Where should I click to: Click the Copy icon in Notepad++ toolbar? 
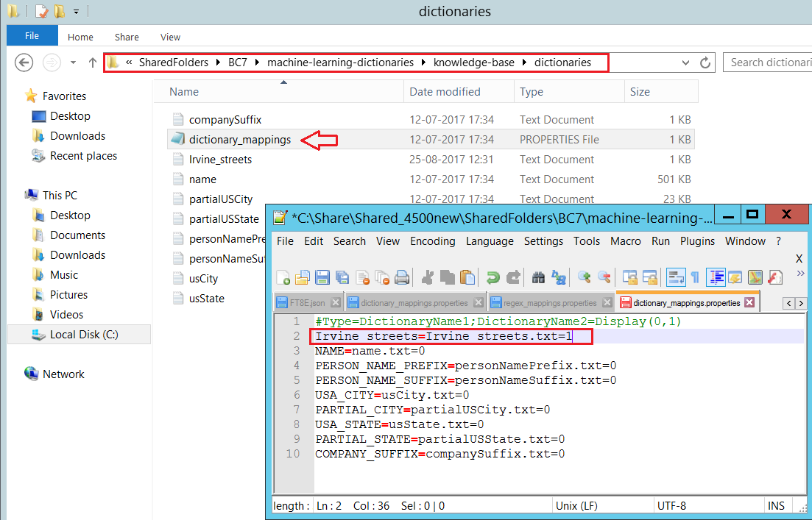448,278
